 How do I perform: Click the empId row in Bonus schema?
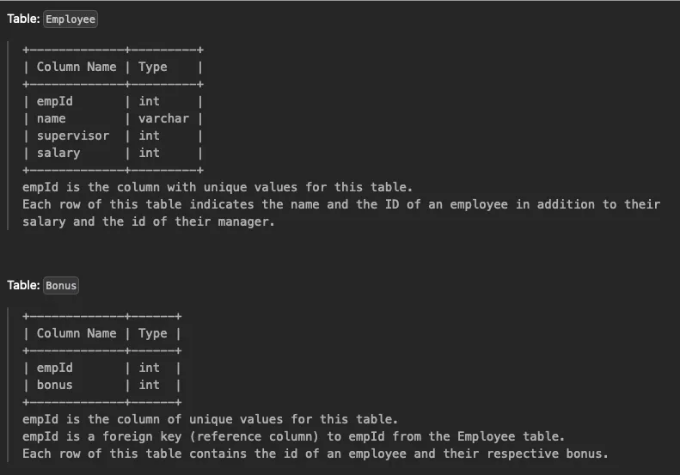102,368
